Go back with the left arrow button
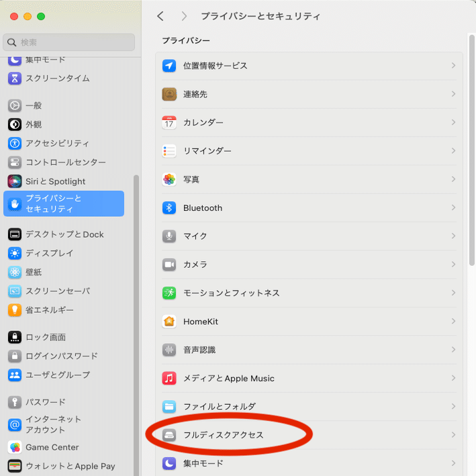Viewport: 476px width, 476px height. [x=160, y=16]
